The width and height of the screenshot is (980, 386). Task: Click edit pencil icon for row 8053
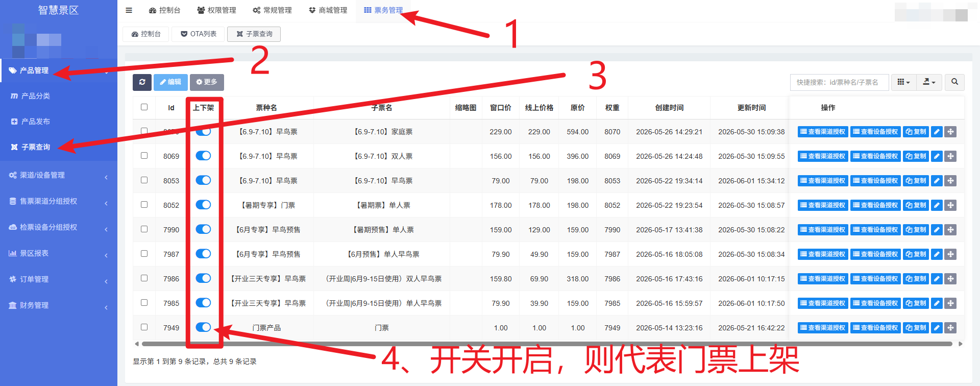tap(937, 181)
